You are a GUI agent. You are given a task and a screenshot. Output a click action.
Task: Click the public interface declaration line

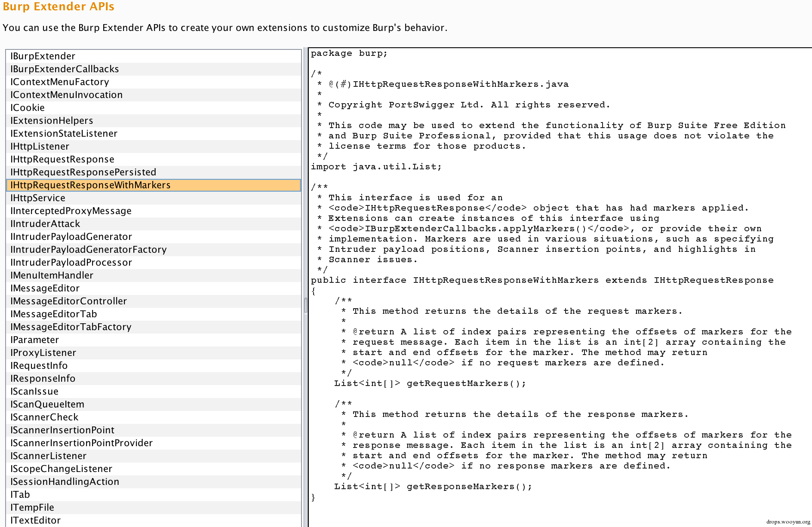542,280
